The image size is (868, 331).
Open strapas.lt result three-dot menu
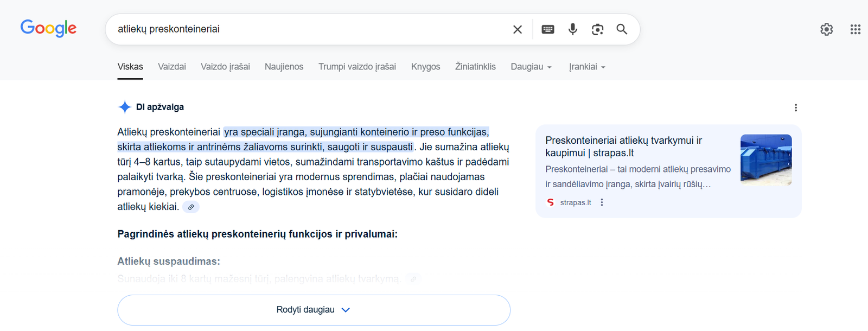pyautogui.click(x=602, y=202)
